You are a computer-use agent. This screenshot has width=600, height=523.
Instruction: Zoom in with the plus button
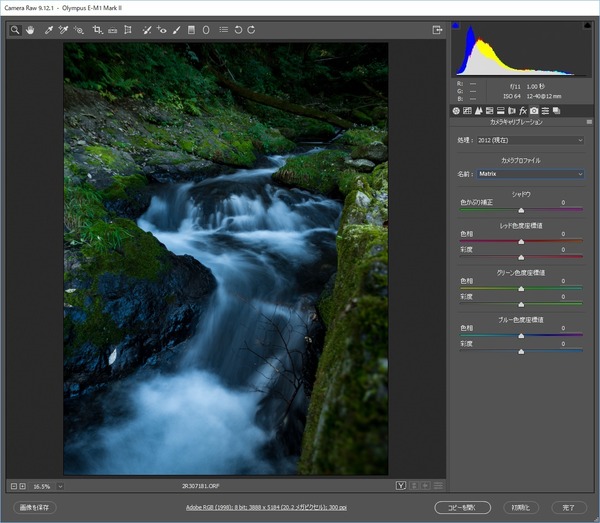[23, 486]
